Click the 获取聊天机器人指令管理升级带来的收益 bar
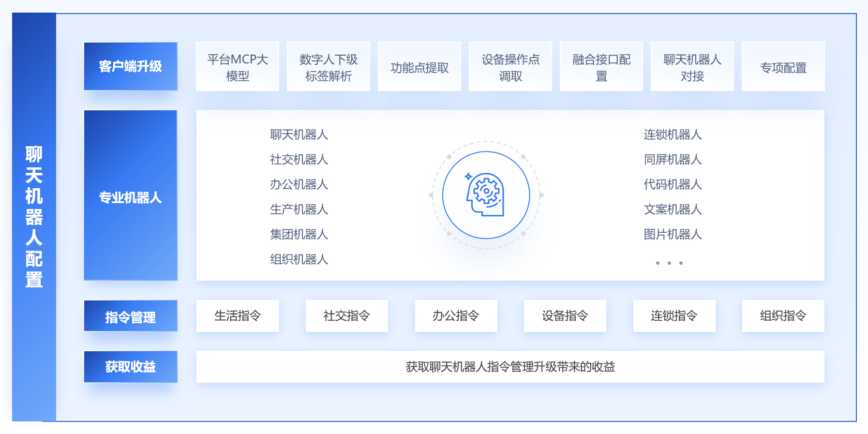 coord(510,367)
